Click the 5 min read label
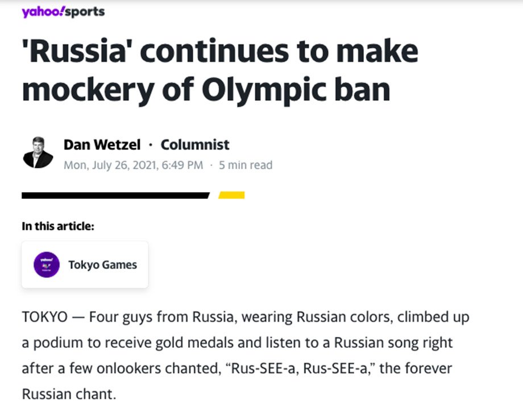This screenshot has width=523, height=420. 246,165
